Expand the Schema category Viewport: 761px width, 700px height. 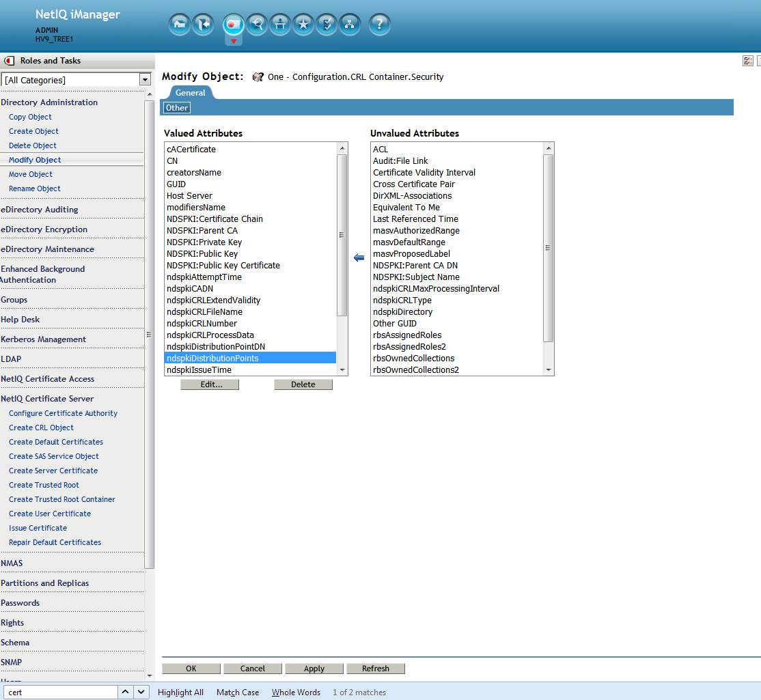click(15, 643)
